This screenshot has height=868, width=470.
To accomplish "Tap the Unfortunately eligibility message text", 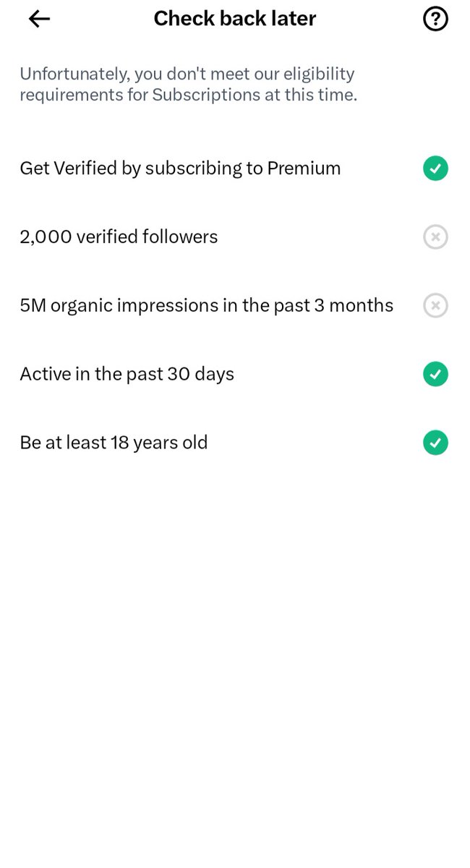I will click(188, 84).
